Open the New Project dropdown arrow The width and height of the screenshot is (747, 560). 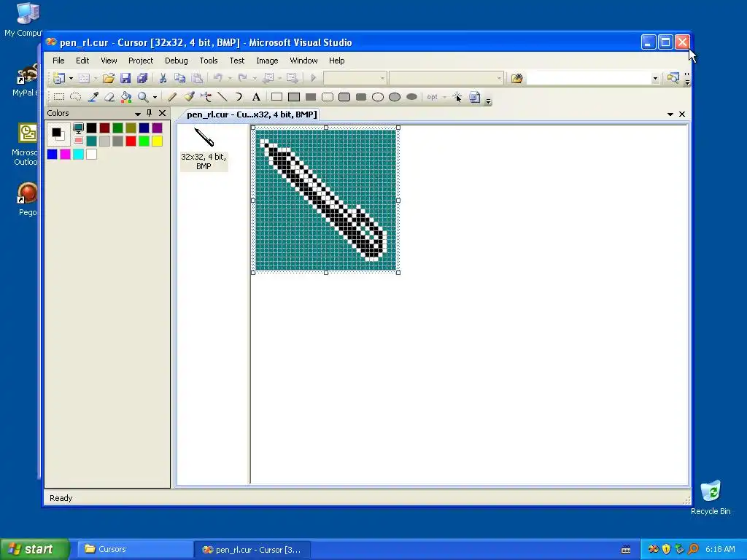point(71,78)
